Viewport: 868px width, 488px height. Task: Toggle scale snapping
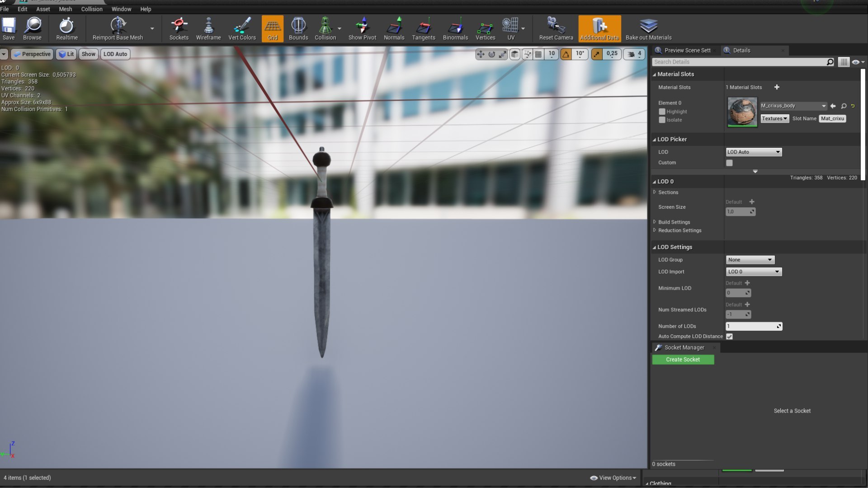(597, 54)
